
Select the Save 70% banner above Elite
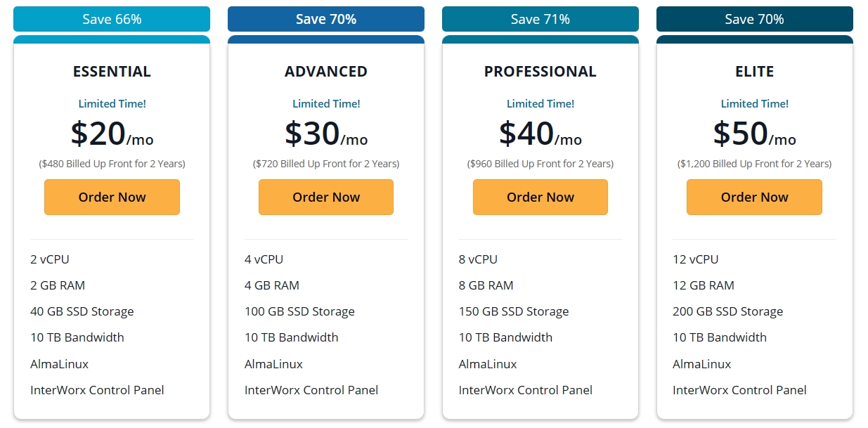[754, 19]
